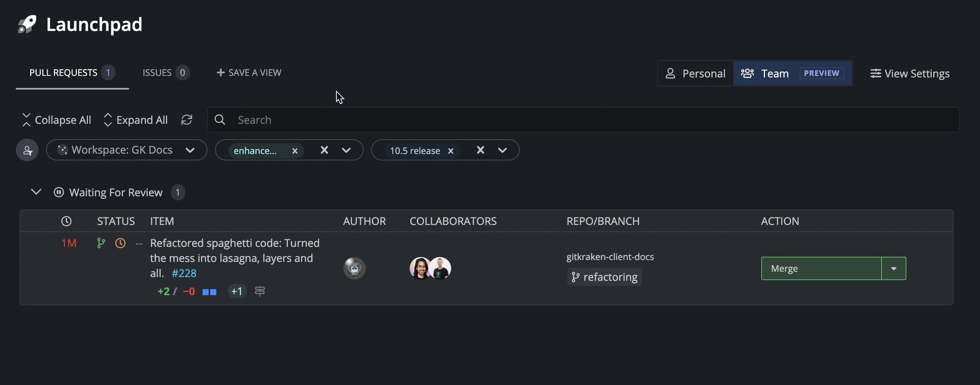The width and height of the screenshot is (980, 385).
Task: Click the ACTION column header
Action: [x=779, y=221]
